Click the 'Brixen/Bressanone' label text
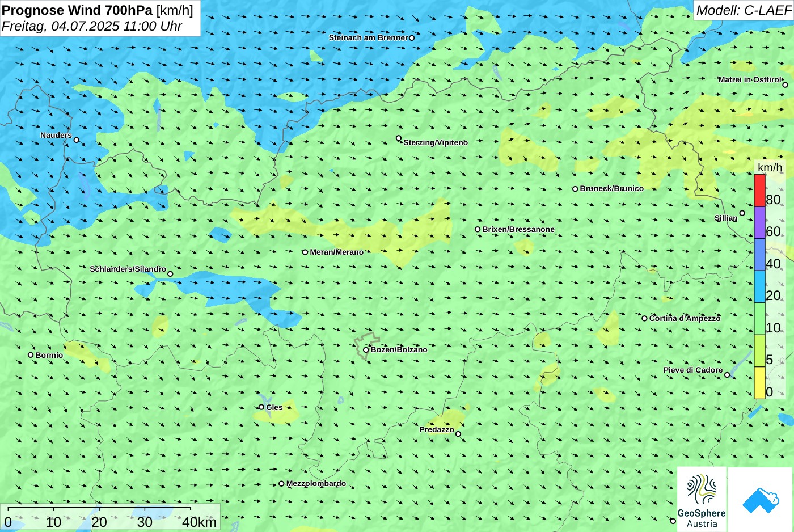 coord(518,230)
